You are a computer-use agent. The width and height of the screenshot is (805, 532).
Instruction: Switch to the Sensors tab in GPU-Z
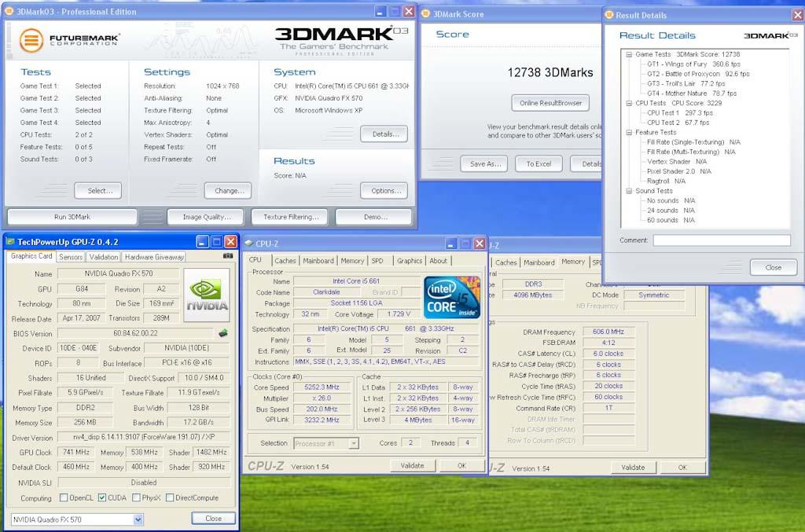pos(71,257)
